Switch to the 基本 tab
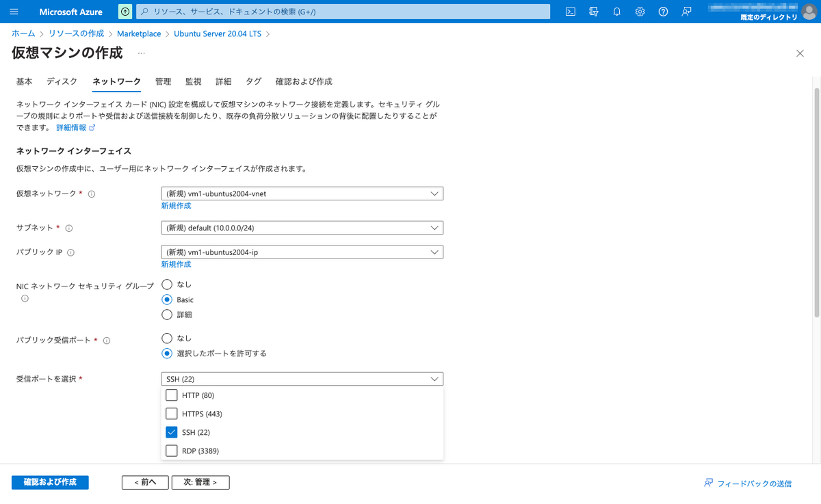Viewport: 821px width, 504px height. 24,81
